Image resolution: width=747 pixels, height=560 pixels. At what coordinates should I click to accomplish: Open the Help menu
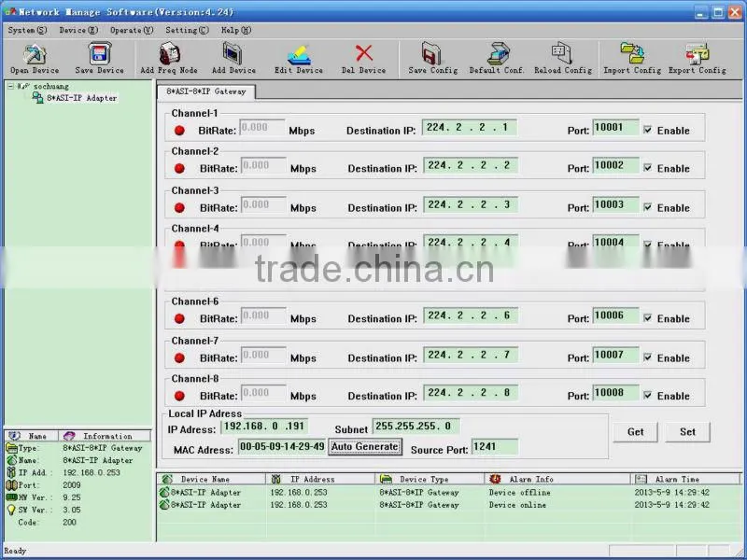click(x=236, y=30)
